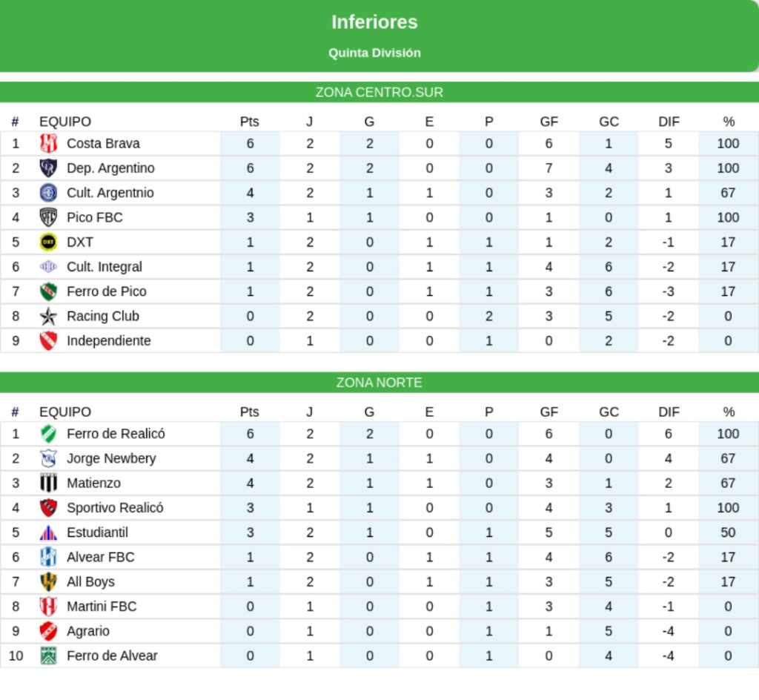Image resolution: width=759 pixels, height=700 pixels.
Task: Click the Matienzo striped crest
Action: point(48,483)
